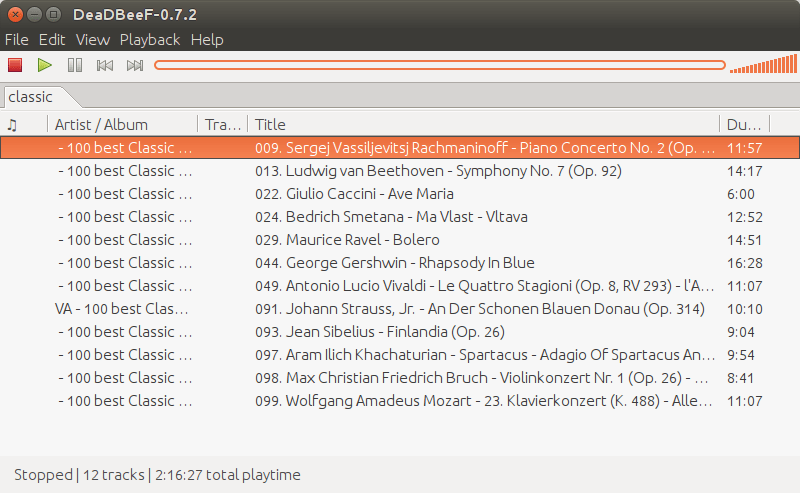This screenshot has height=493, width=800.
Task: Select Rachmaninoff Piano Concerto No. 2 track
Action: (x=400, y=148)
